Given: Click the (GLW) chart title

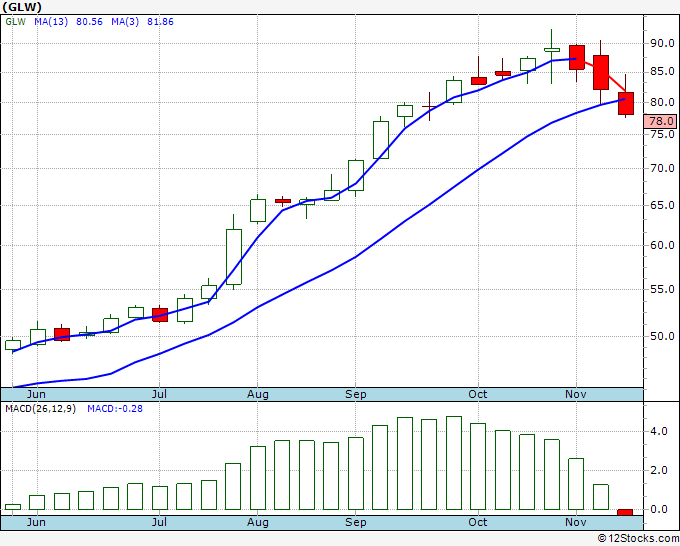Looking at the screenshot, I should [22, 7].
